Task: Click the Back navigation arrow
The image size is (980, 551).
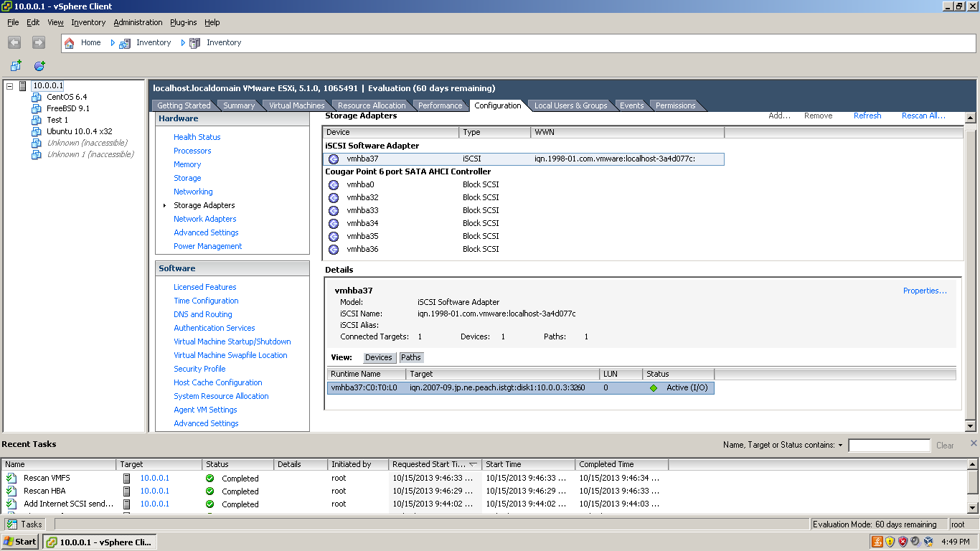Action: pyautogui.click(x=14, y=43)
